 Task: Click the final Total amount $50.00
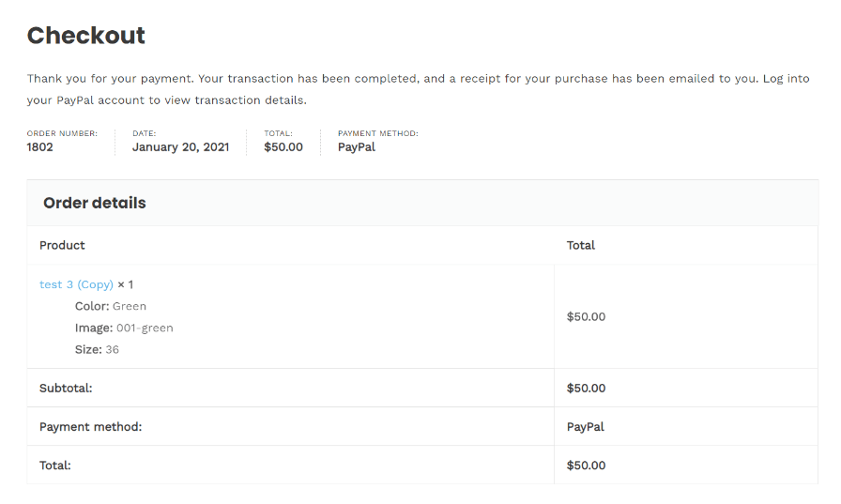[x=586, y=465]
